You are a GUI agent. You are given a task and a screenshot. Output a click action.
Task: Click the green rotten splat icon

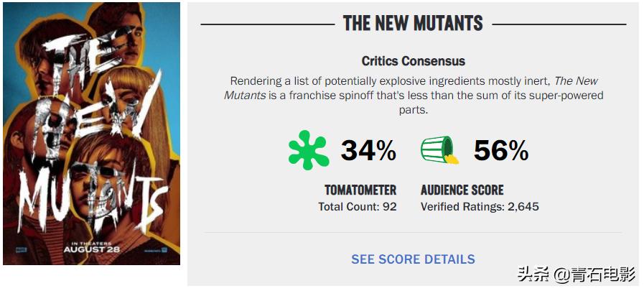tap(308, 150)
